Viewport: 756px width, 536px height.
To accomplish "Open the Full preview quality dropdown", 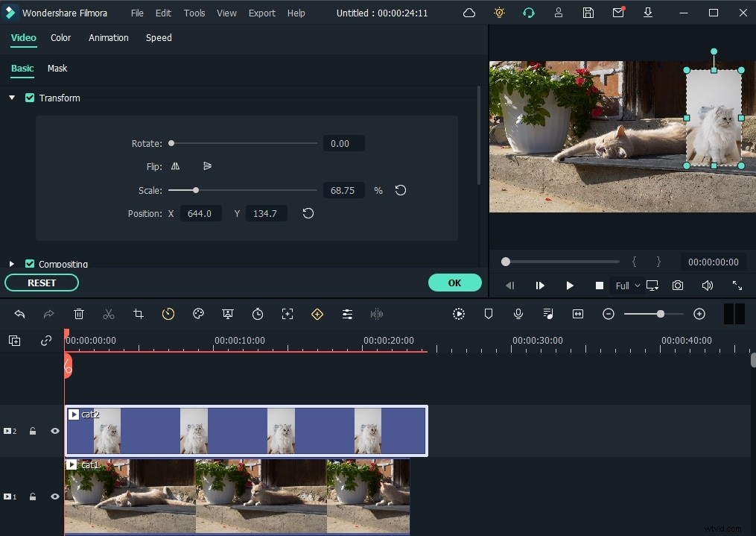I will (x=626, y=286).
